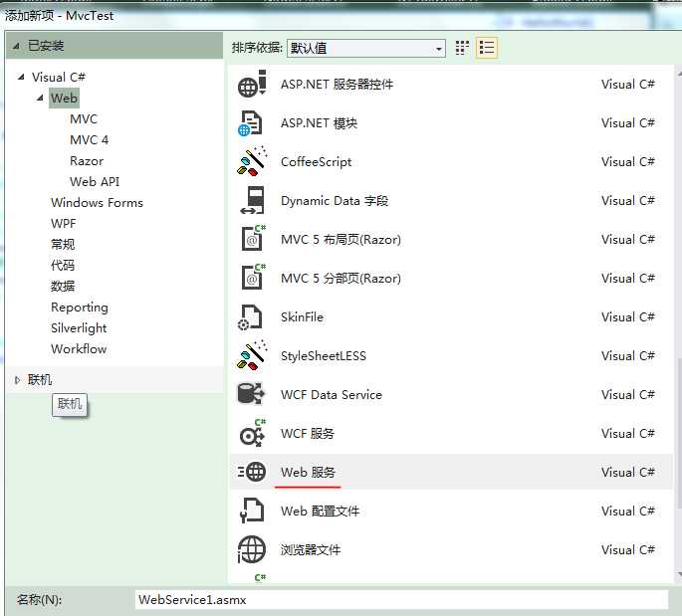Select the Silverlight category

(79, 327)
